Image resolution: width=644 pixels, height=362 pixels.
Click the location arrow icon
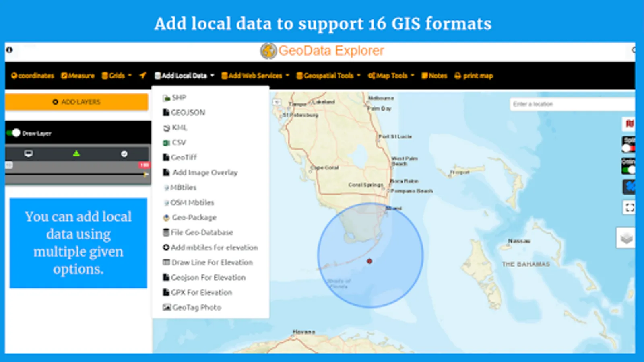(x=143, y=75)
